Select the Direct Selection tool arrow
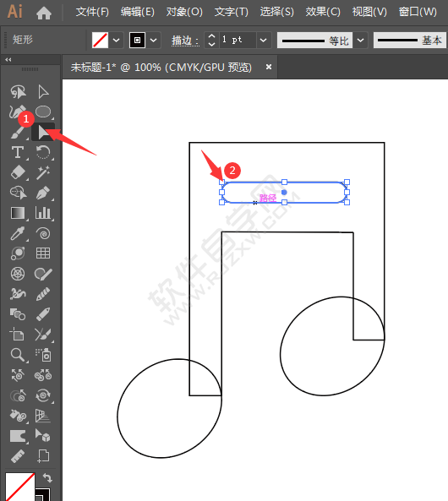The width and height of the screenshot is (448, 501). [x=43, y=92]
